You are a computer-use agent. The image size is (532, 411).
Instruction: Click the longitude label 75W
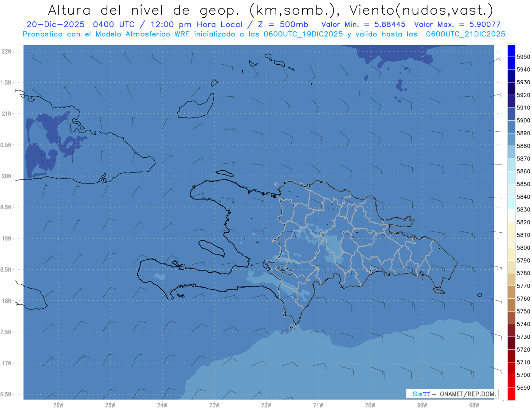(110, 405)
